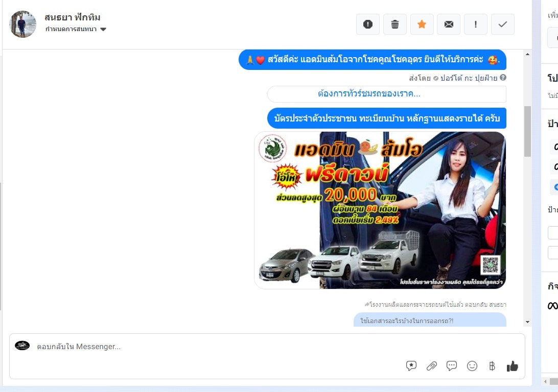558x392 pixels.
Task: Mark conversation as unread with envelope icon
Action: 449,24
